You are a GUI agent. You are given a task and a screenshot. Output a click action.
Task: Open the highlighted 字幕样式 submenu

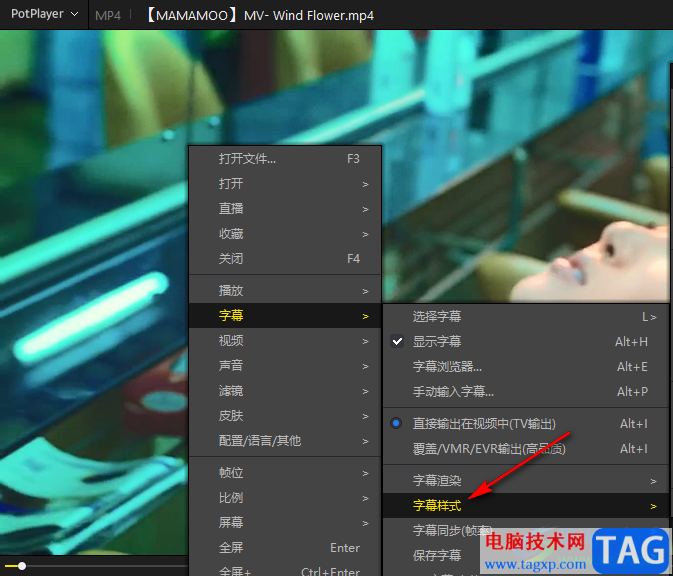[526, 506]
